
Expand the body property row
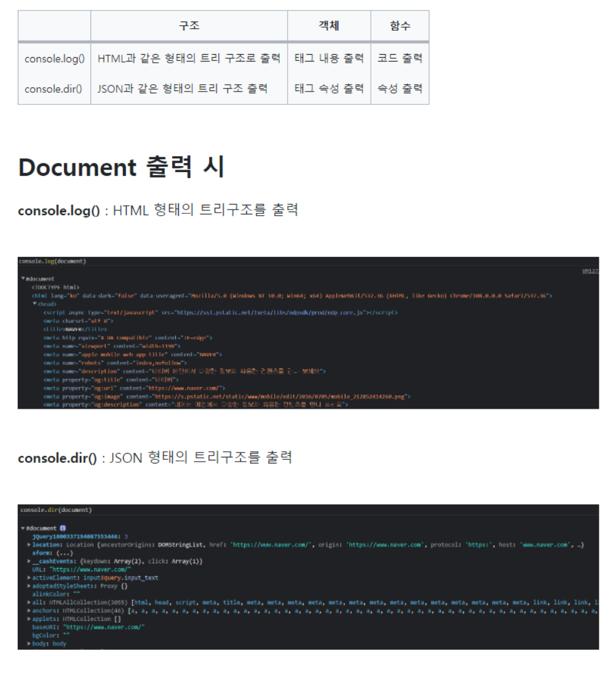(29, 644)
